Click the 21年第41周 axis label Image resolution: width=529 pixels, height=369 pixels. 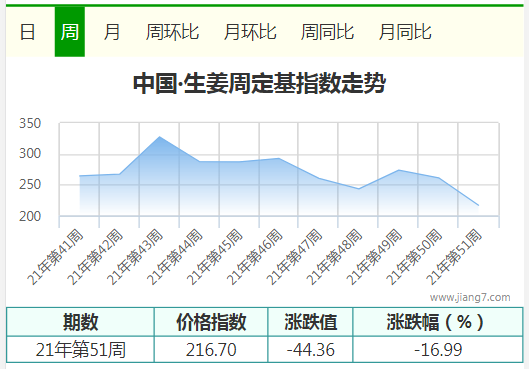(56, 257)
